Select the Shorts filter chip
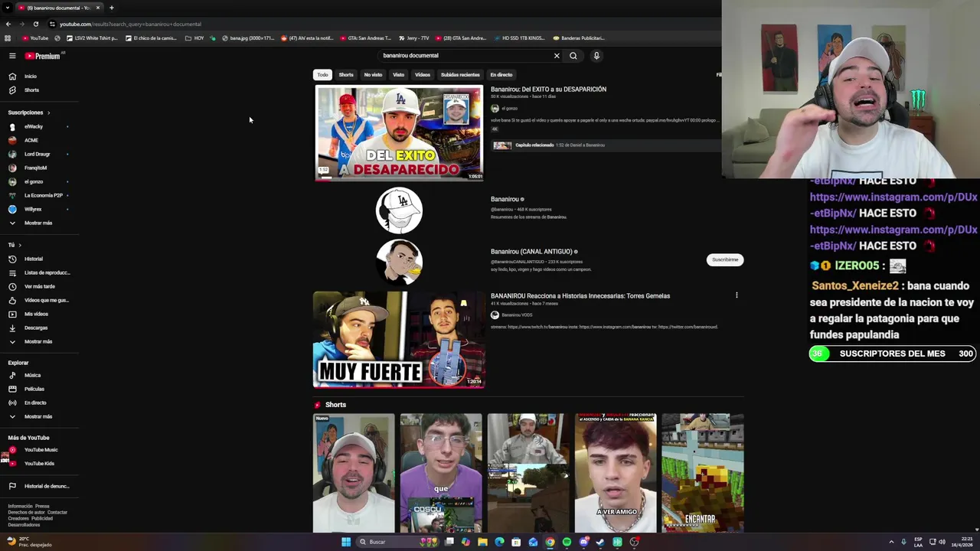Viewport: 980px width, 551px height. coord(346,75)
